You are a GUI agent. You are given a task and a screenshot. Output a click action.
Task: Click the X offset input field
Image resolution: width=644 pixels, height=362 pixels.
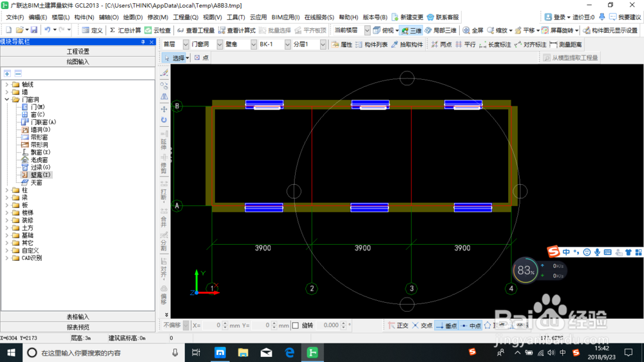[x=213, y=325]
